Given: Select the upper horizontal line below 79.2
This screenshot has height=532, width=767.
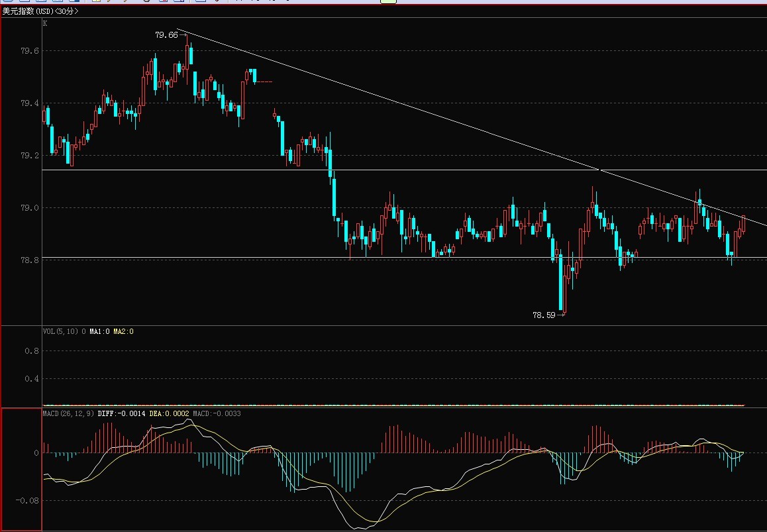Looking at the screenshot, I should coord(199,170).
